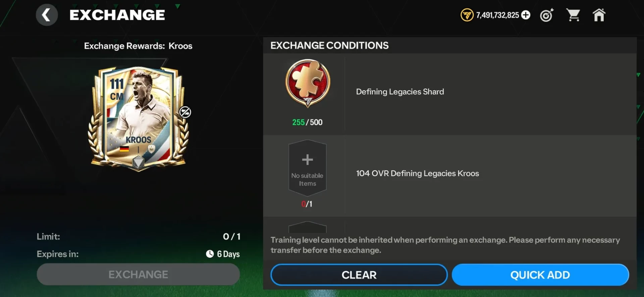The width and height of the screenshot is (644, 297).
Task: Tap the plus icon beside coin balance
Action: (526, 15)
